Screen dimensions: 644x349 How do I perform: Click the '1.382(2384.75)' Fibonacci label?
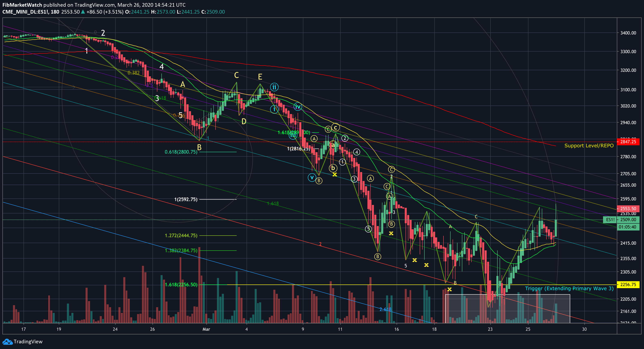[181, 250]
